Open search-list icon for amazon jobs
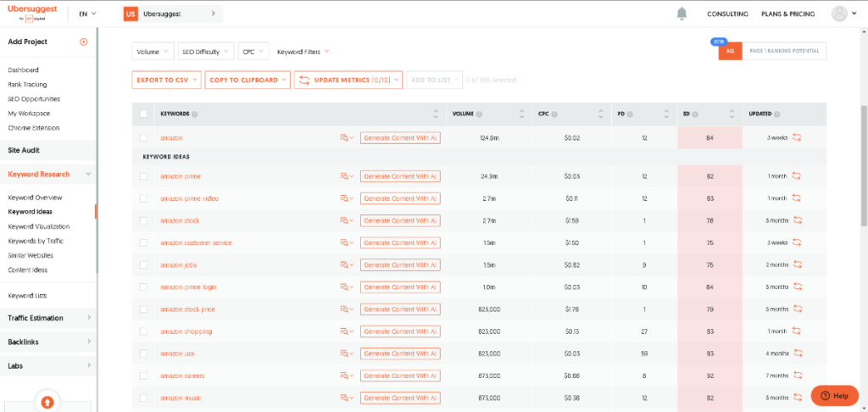Screen dimensions: 868x412 (347, 264)
